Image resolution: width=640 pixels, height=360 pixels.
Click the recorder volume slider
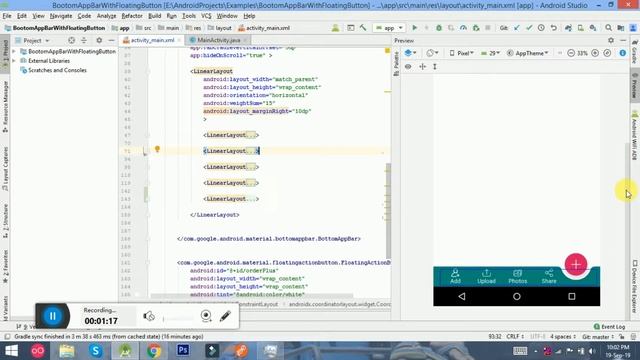pos(178,318)
